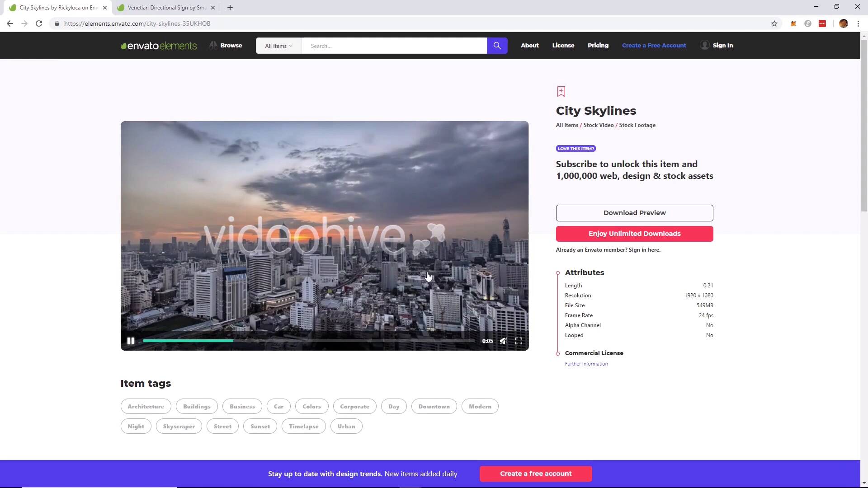Viewport: 868px width, 488px height.
Task: Click Create a free account banner button
Action: click(x=536, y=474)
